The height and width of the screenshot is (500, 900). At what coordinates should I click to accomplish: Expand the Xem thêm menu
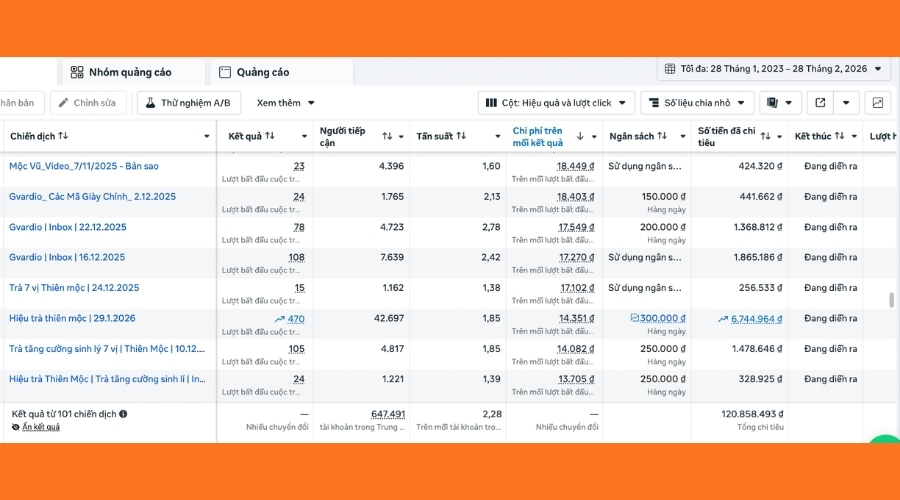coord(286,103)
